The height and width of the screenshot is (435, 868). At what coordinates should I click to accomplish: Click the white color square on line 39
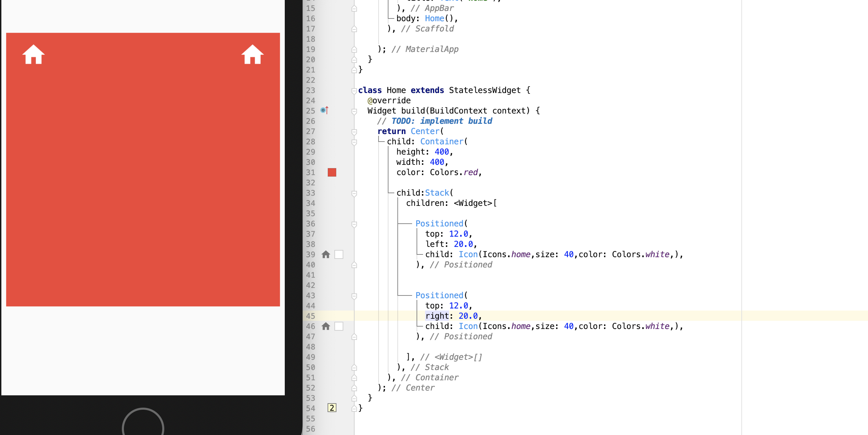point(339,254)
